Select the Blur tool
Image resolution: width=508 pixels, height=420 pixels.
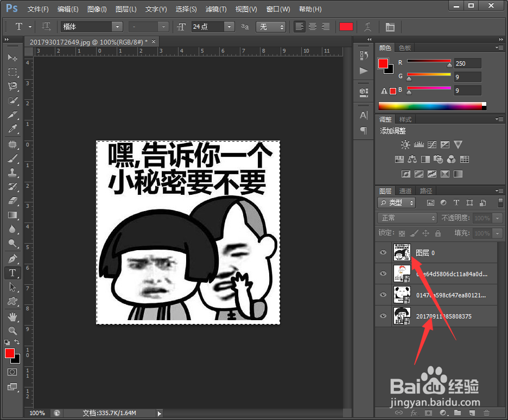point(12,230)
